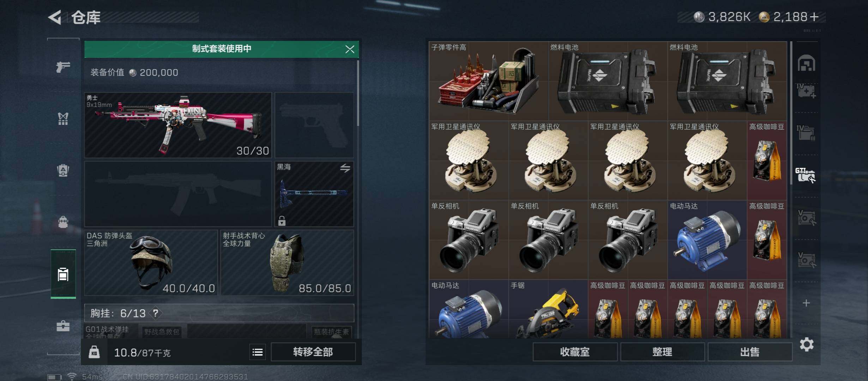The height and width of the screenshot is (381, 868).
Task: Select the toolbox category icon
Action: [x=63, y=325]
